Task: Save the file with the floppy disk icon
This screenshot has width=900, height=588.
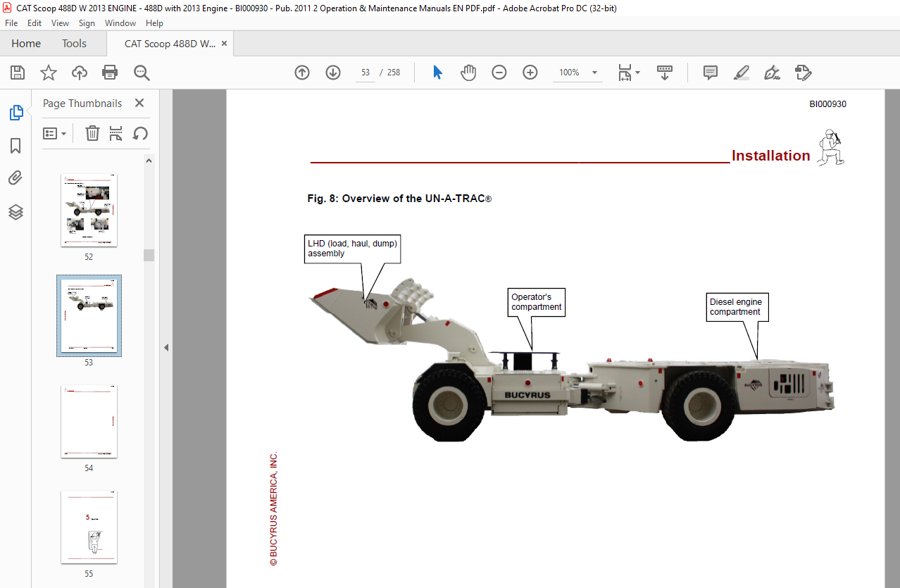Action: point(18,73)
